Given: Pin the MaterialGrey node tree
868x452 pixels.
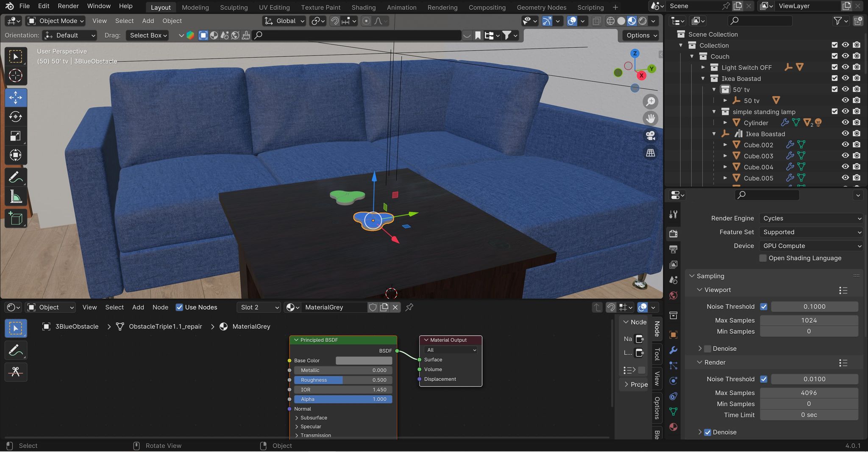Looking at the screenshot, I should pyautogui.click(x=409, y=308).
